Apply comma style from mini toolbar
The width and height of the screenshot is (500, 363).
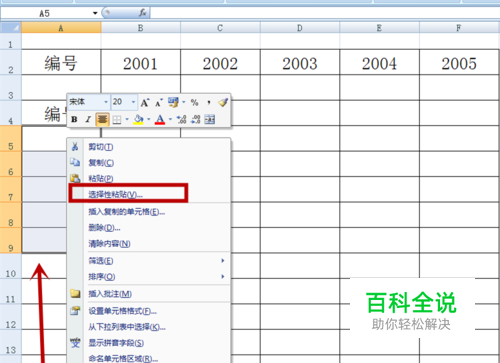(209, 102)
